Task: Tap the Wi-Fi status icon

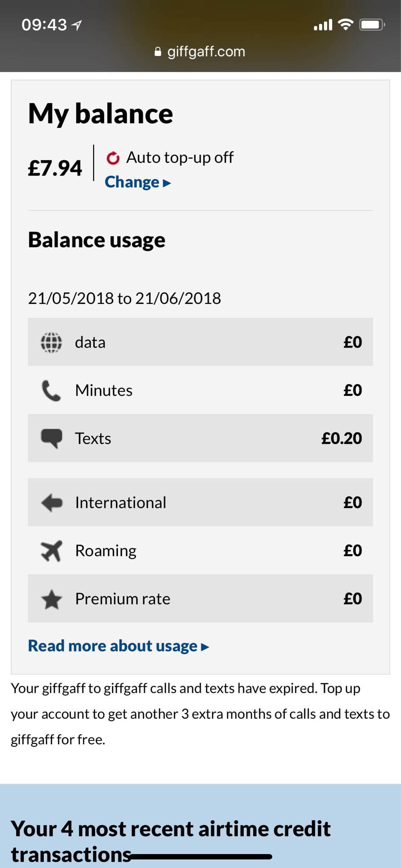Action: coord(346,25)
